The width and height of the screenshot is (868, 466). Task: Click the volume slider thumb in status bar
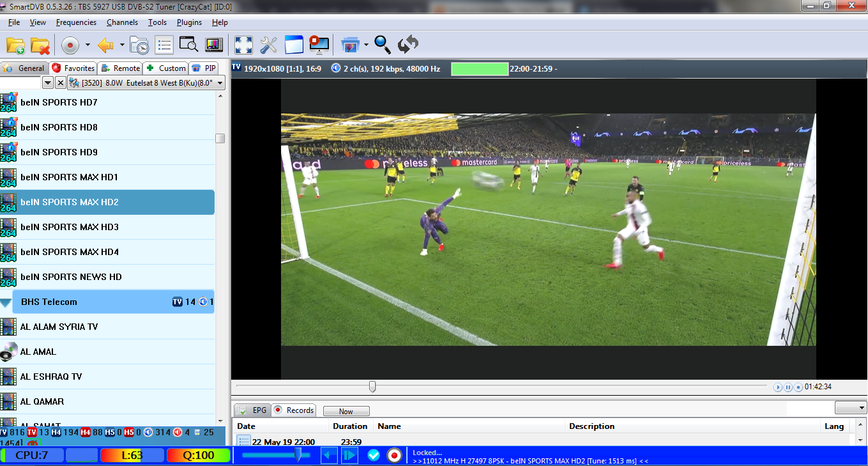[x=298, y=454]
